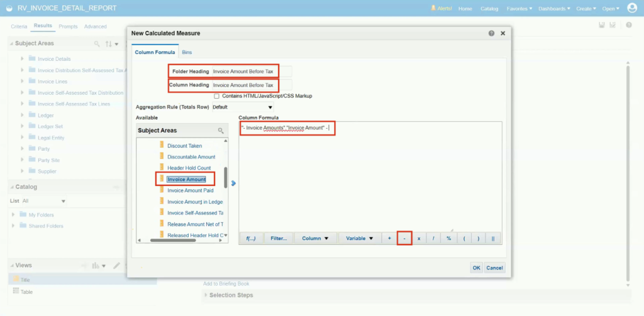This screenshot has width=644, height=316.
Task: Open user profile icon at top right
Action: tap(631, 8)
